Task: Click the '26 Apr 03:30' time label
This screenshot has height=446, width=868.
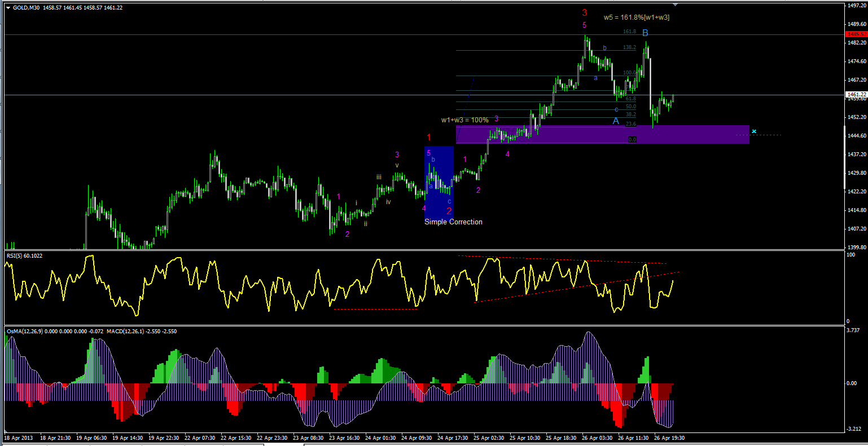Action: point(598,438)
